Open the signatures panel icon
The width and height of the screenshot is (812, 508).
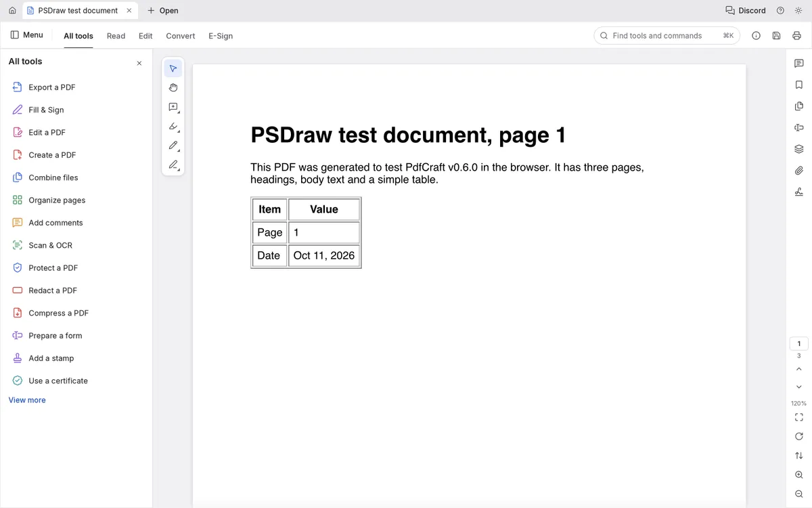(799, 192)
